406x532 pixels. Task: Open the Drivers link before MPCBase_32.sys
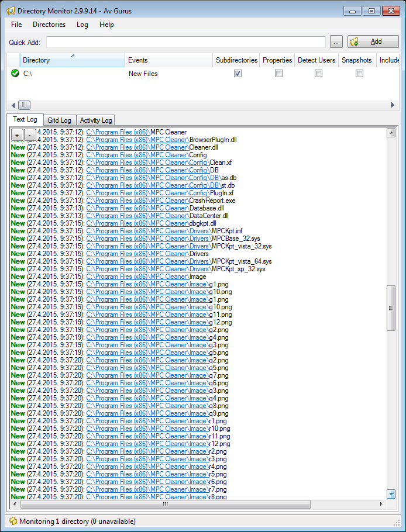click(x=149, y=239)
